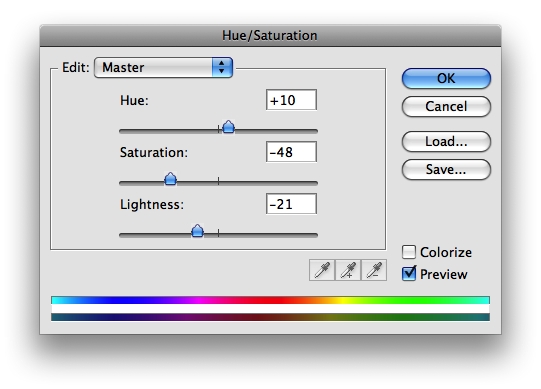This screenshot has height=389, width=541.
Task: Click the Load... button
Action: pyautogui.click(x=446, y=142)
